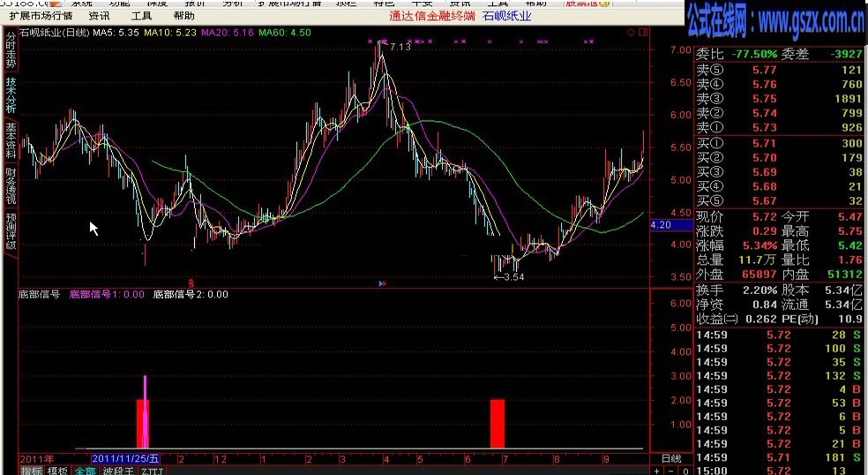Select the 波段王 indicator tab
This screenshot has height=475, width=868.
click(x=118, y=471)
